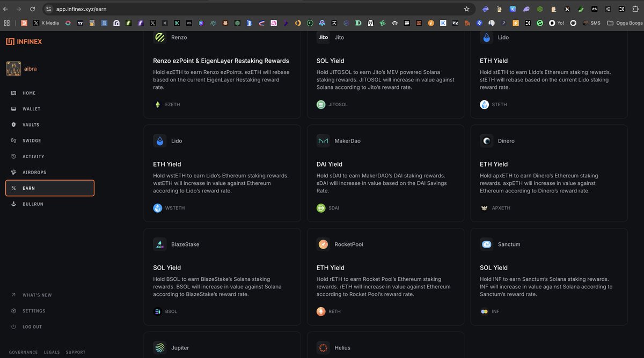The image size is (644, 358).
Task: Open the browser apps grid icon
Action: pos(7,23)
